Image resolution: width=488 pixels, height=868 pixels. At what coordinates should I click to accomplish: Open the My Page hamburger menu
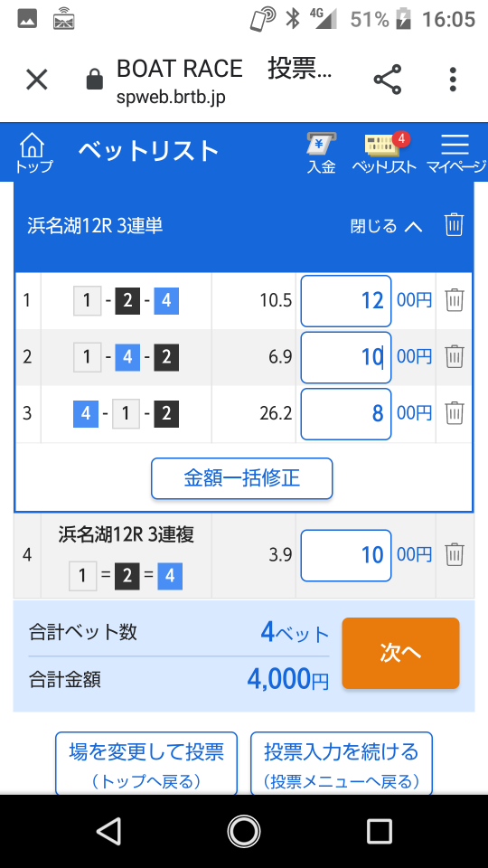pyautogui.click(x=455, y=154)
